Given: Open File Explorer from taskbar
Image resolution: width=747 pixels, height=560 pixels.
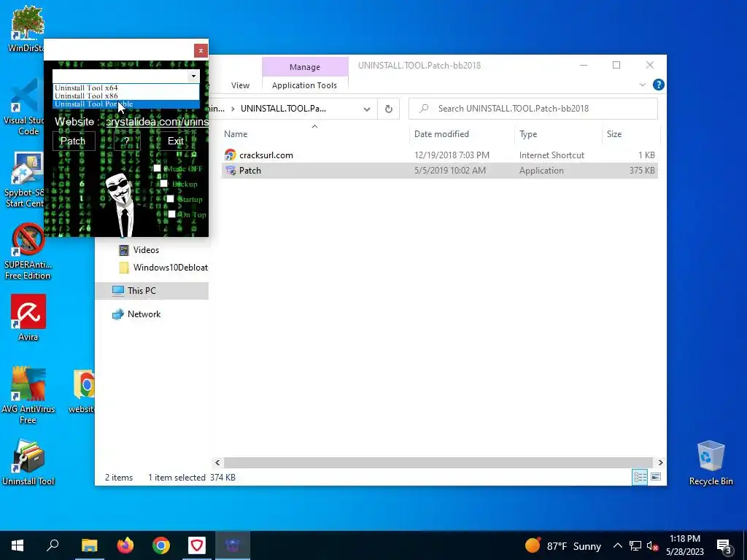Looking at the screenshot, I should 89,545.
